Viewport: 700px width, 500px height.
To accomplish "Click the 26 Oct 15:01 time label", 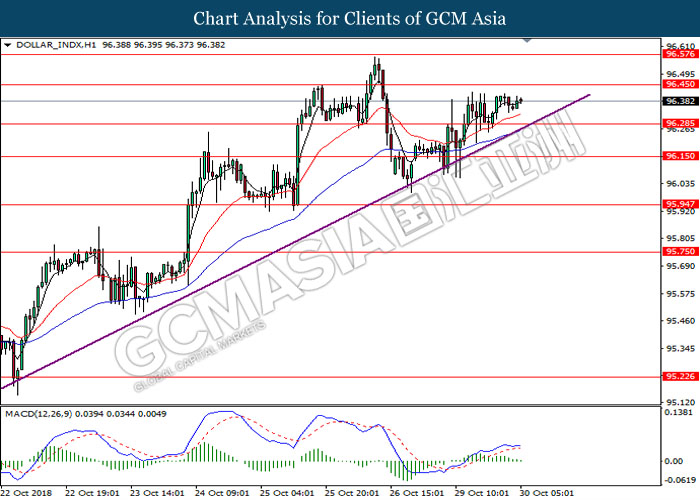I will pos(417,493).
